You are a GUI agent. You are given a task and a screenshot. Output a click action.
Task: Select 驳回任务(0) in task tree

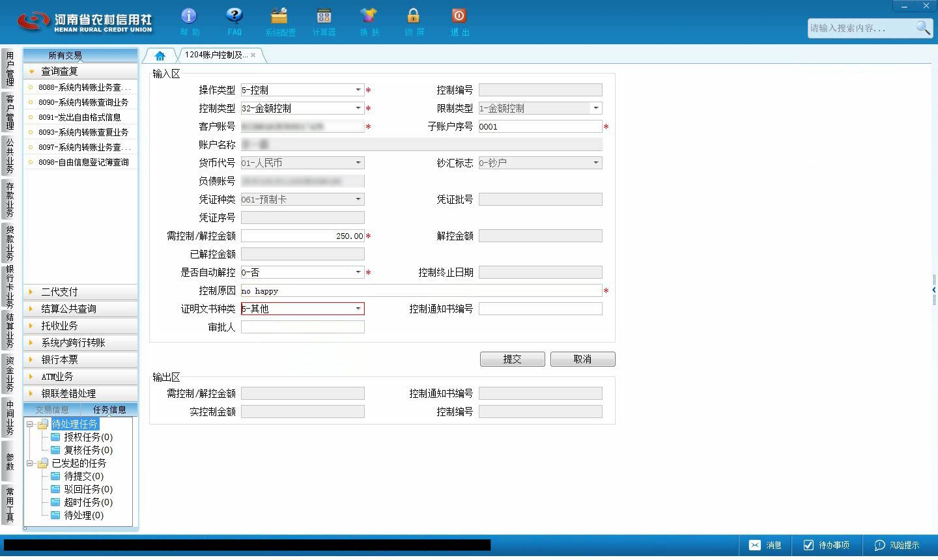coord(88,489)
